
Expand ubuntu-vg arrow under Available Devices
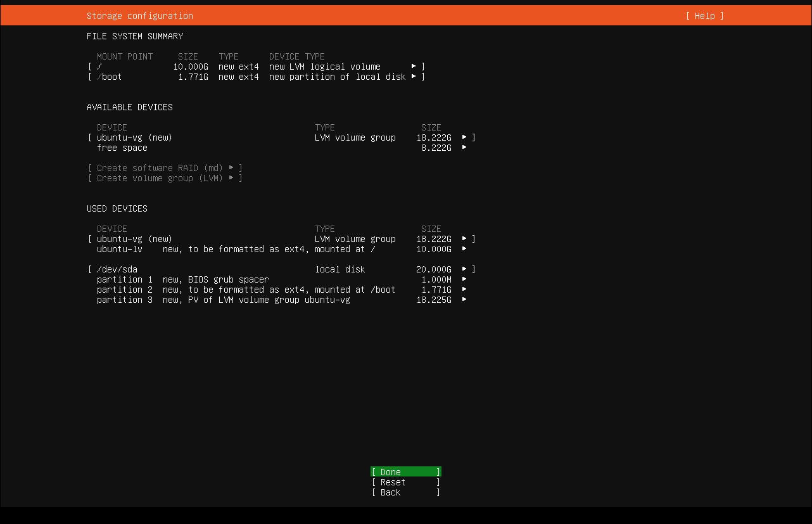464,137
